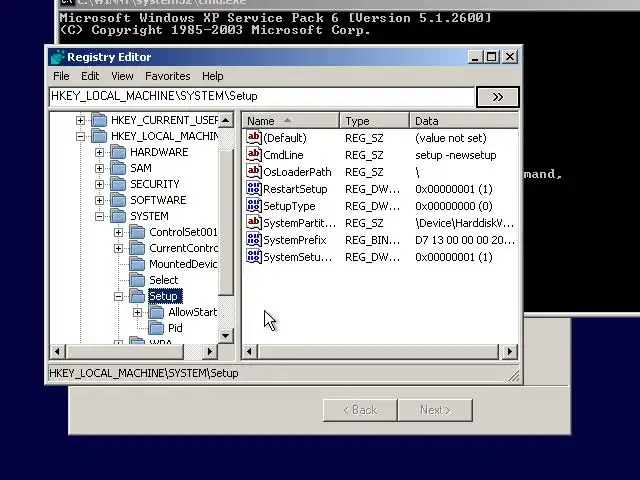Click the 'D7 13 00 00 00 20...' data cell

point(464,240)
